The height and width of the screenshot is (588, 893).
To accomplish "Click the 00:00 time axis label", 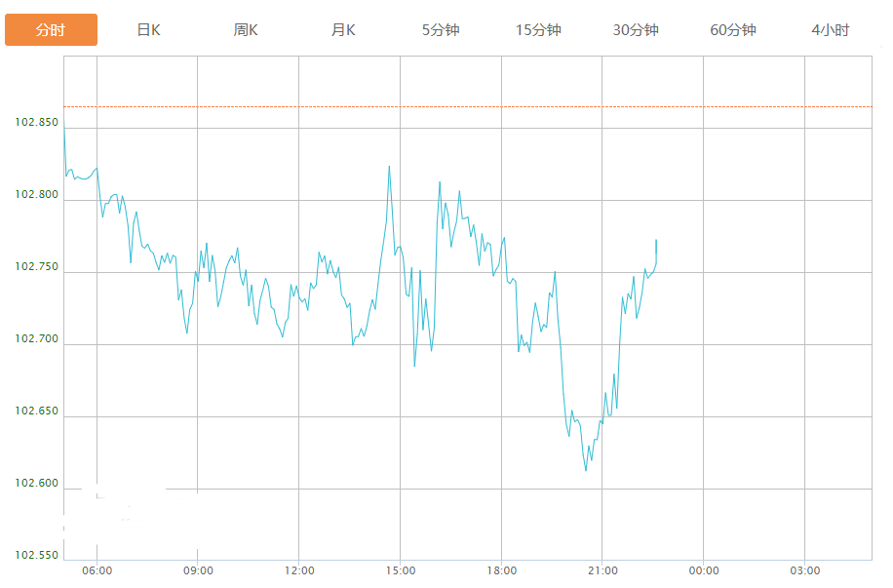I will coord(704,571).
